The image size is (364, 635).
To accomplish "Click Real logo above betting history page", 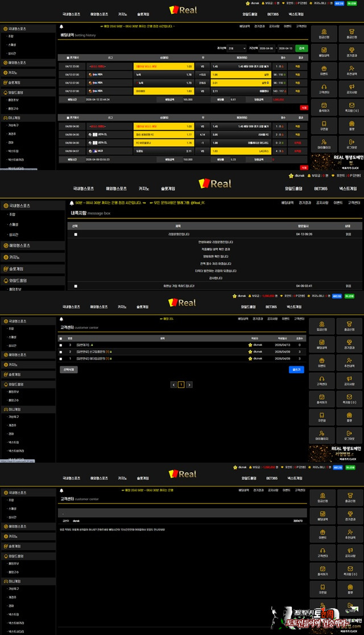I will [x=183, y=10].
